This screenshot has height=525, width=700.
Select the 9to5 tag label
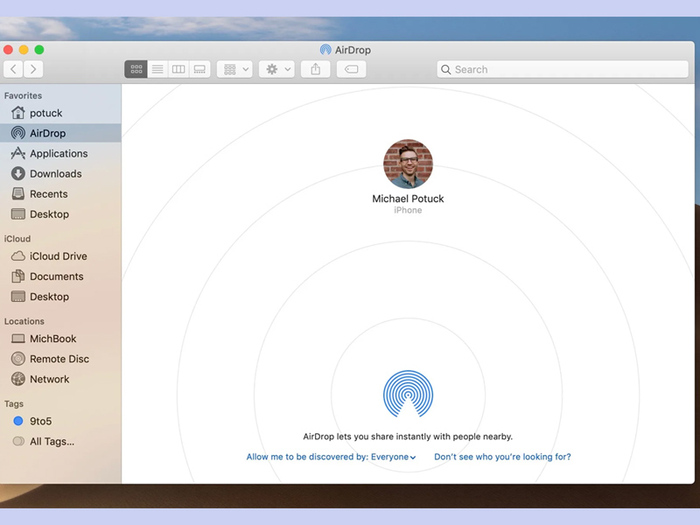pyautogui.click(x=41, y=421)
